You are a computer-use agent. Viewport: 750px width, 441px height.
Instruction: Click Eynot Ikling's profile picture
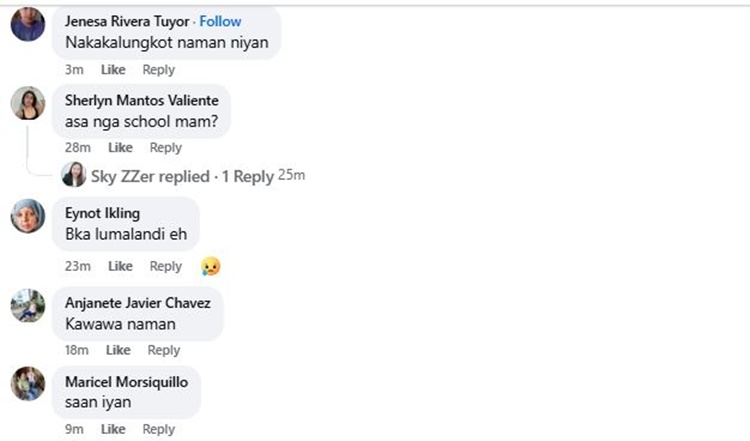pos(27,216)
